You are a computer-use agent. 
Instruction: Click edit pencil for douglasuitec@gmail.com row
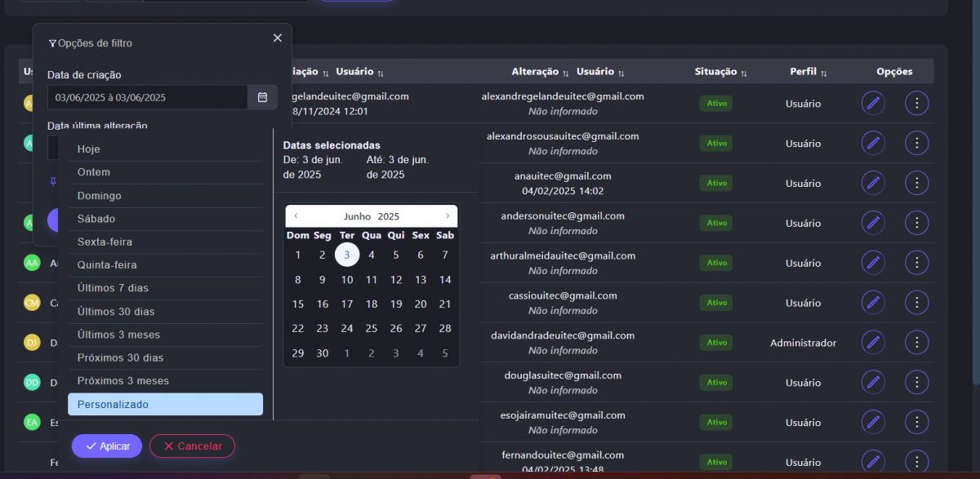coord(873,383)
